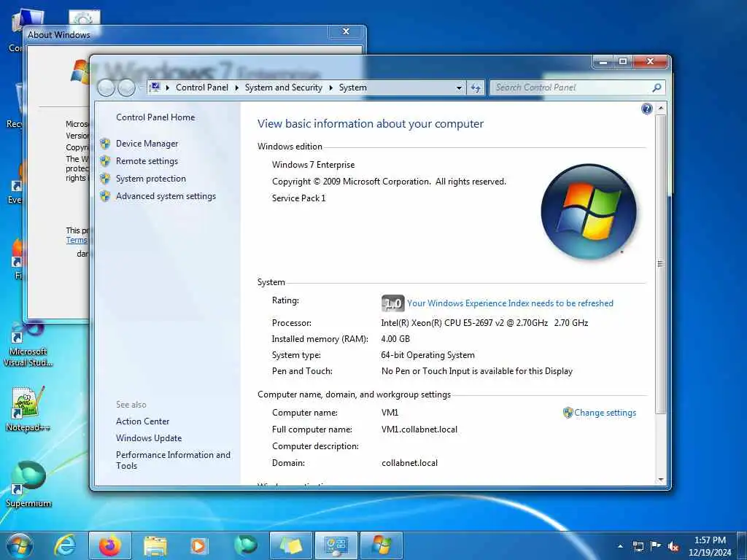Click the scrollbar up arrow in System window

pos(660,109)
